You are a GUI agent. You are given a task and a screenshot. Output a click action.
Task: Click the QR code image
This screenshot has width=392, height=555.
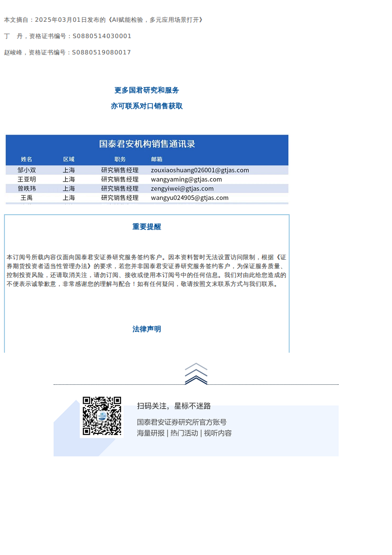[102, 416]
